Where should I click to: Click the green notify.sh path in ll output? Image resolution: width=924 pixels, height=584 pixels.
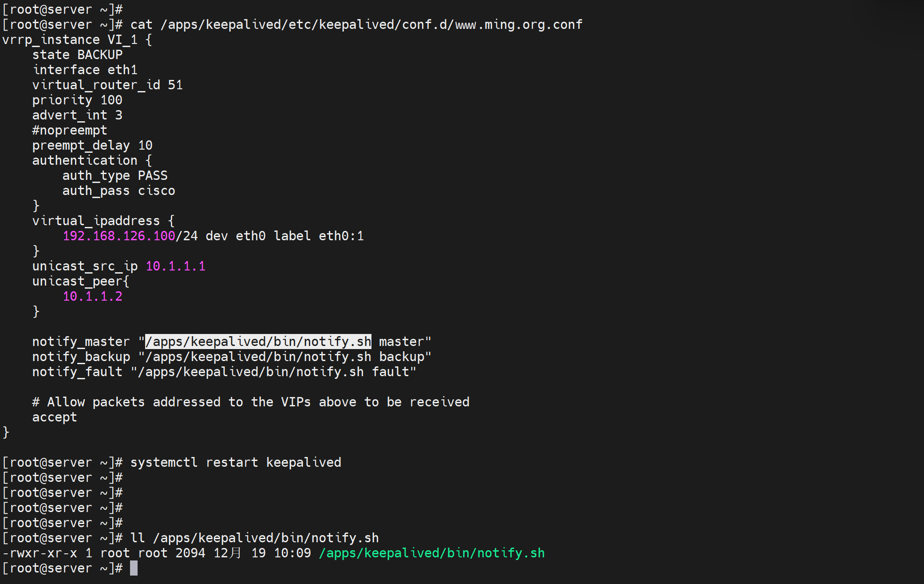coord(431,553)
